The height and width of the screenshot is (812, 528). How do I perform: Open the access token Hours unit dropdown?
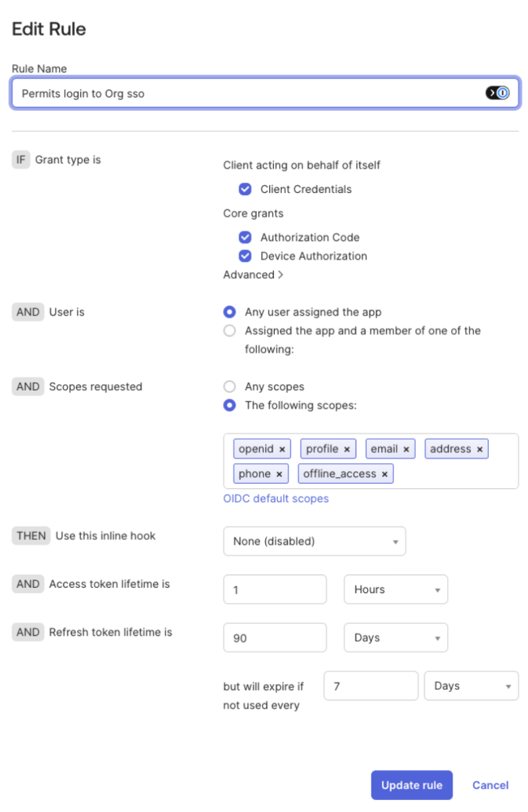(396, 589)
